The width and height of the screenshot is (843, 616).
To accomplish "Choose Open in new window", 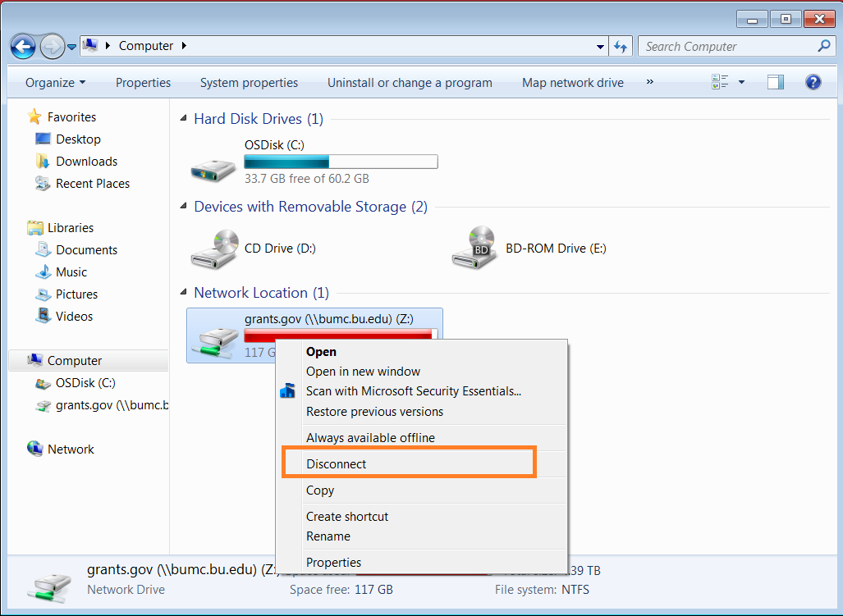I will [363, 371].
